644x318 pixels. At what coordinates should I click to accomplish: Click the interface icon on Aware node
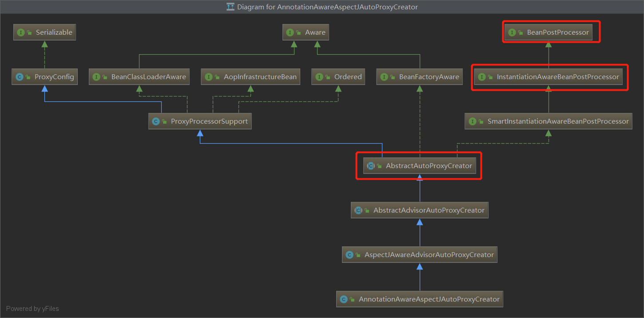(x=290, y=32)
